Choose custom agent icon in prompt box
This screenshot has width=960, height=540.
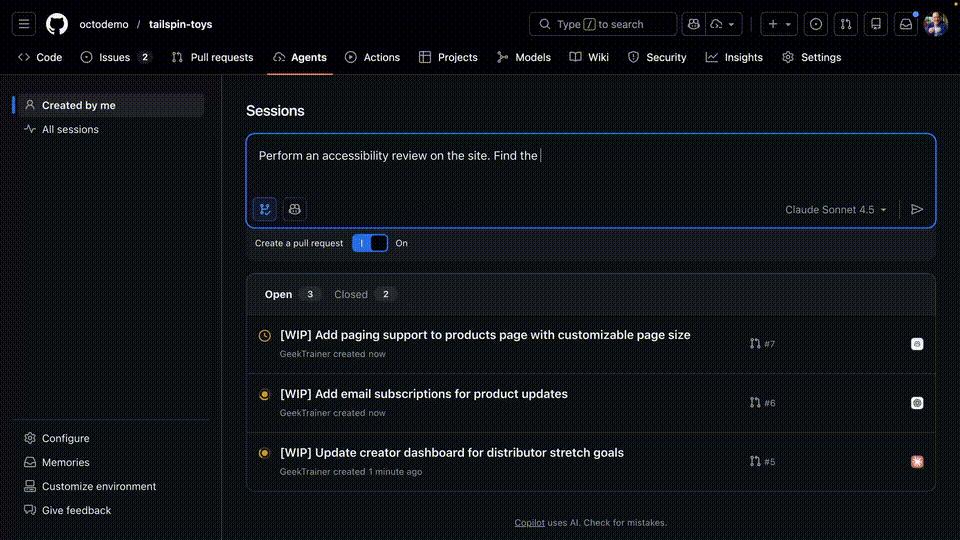[x=294, y=209]
